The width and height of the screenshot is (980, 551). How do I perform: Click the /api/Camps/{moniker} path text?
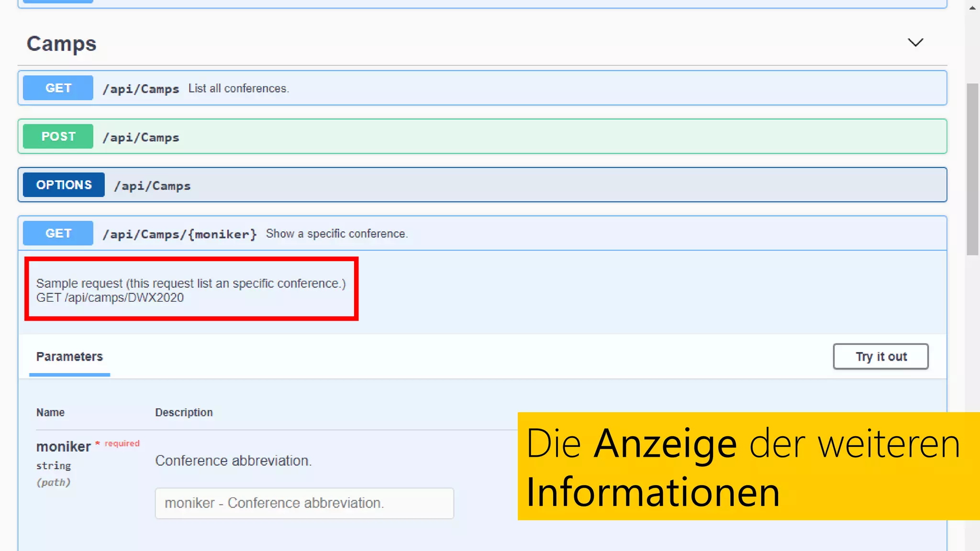[179, 234]
